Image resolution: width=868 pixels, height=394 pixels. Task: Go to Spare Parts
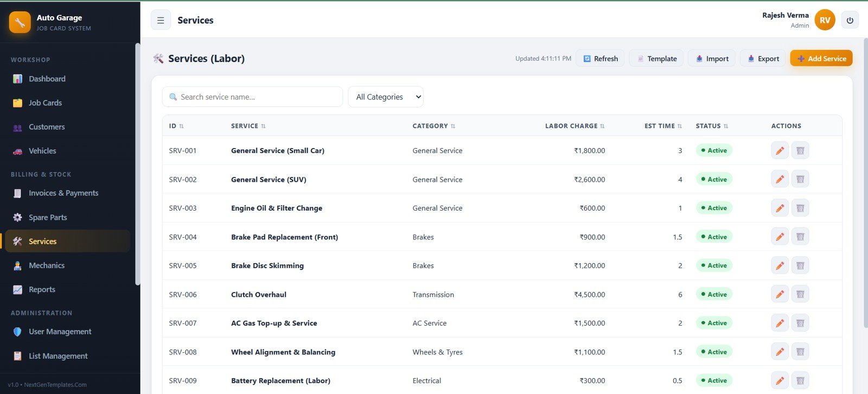pos(68,217)
